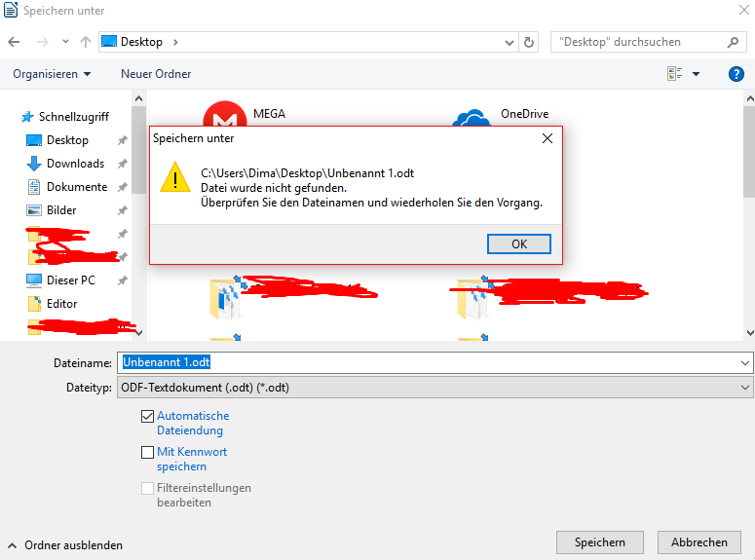The width and height of the screenshot is (755, 560).
Task: Click the search magnifier icon
Action: (733, 43)
